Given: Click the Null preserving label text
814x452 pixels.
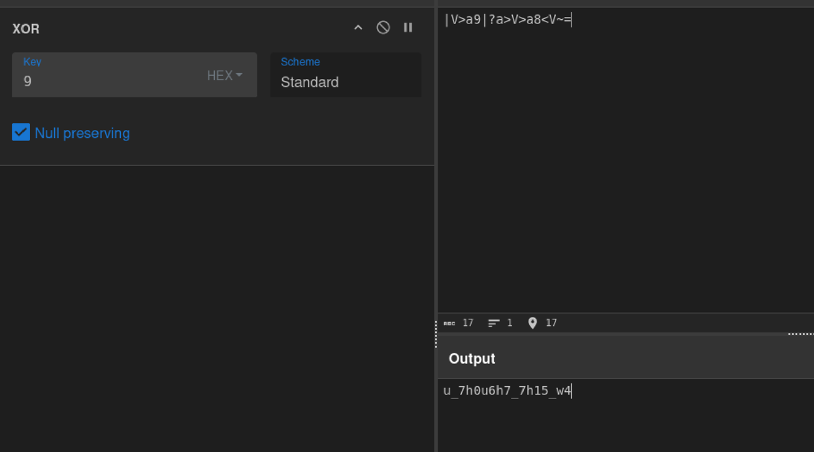Looking at the screenshot, I should pyautogui.click(x=82, y=133).
